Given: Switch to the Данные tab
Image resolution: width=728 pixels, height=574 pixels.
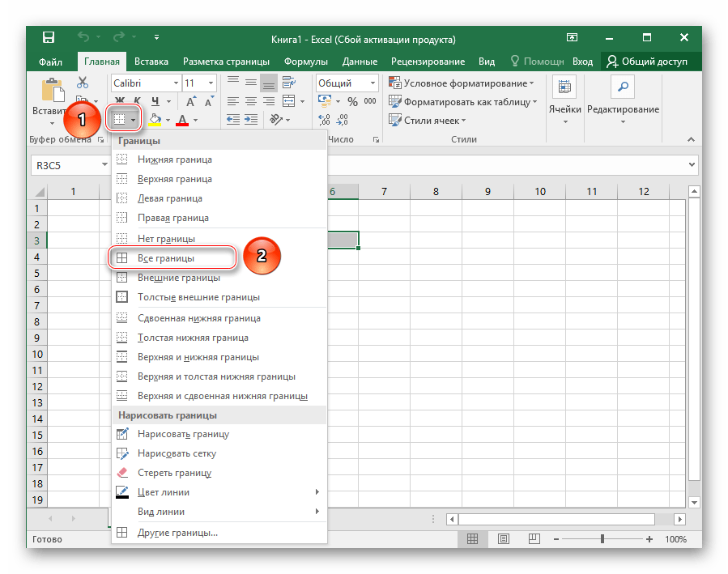Looking at the screenshot, I should pos(360,62).
